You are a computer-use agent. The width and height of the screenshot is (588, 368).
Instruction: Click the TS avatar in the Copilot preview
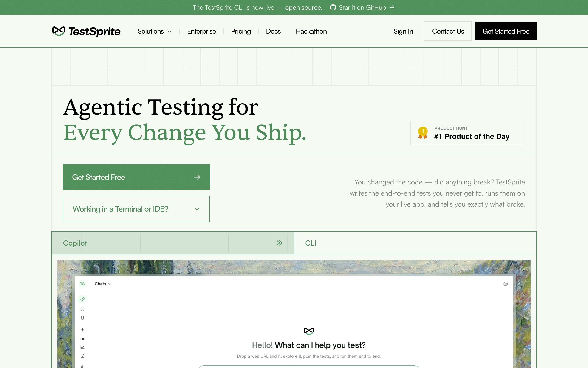coord(82,284)
